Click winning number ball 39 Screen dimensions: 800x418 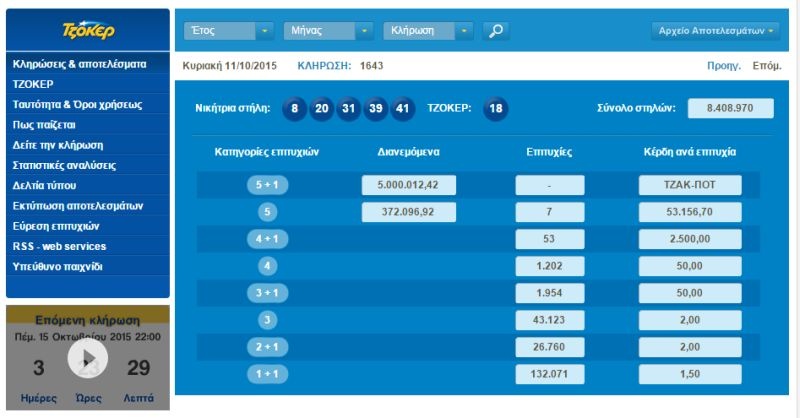(x=376, y=108)
